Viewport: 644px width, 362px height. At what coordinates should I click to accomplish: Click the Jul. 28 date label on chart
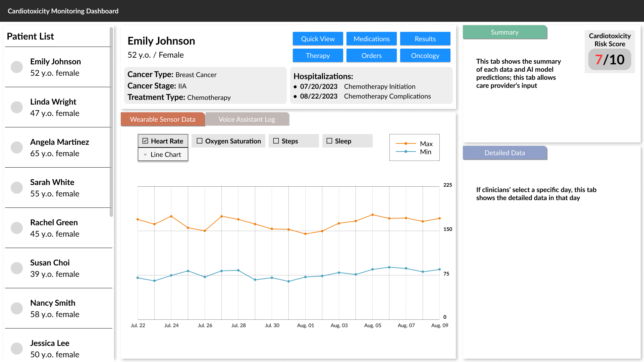[x=238, y=325]
